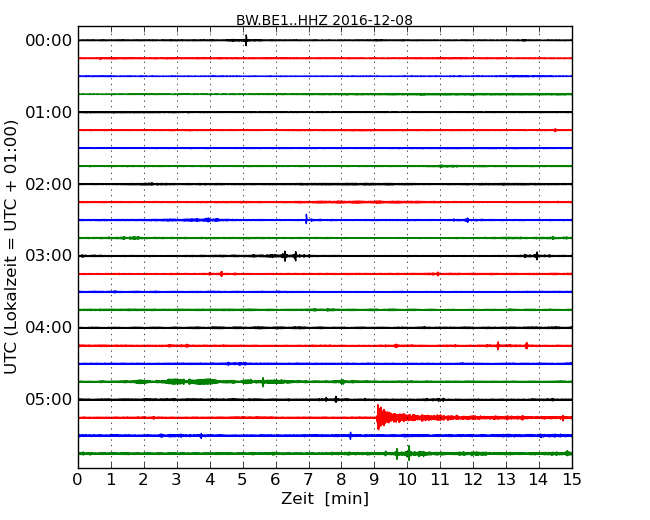
Task: Select x-axis tick label 7
Action: [x=308, y=479]
